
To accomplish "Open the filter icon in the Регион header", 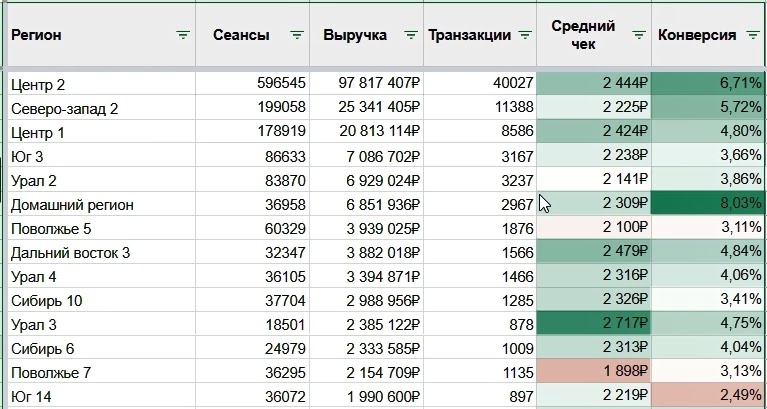I will (183, 35).
